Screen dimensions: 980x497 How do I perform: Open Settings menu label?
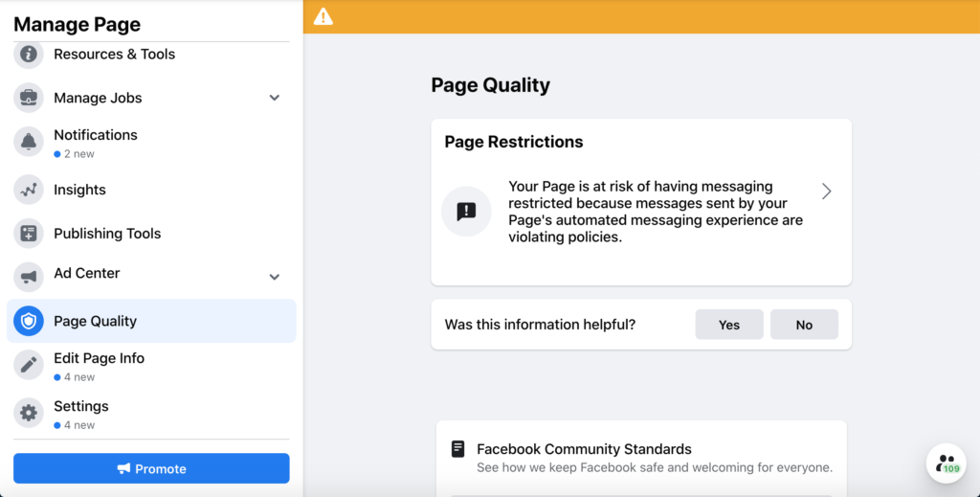click(x=81, y=406)
